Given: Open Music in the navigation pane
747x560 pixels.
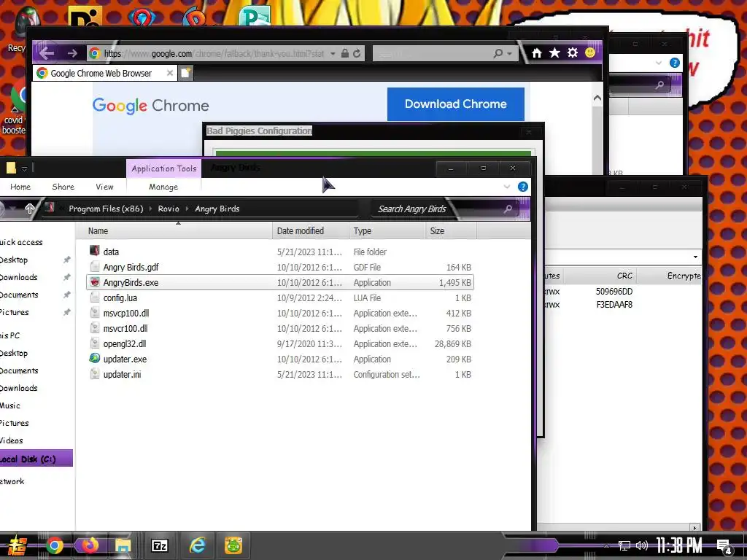Looking at the screenshot, I should click(x=10, y=405).
